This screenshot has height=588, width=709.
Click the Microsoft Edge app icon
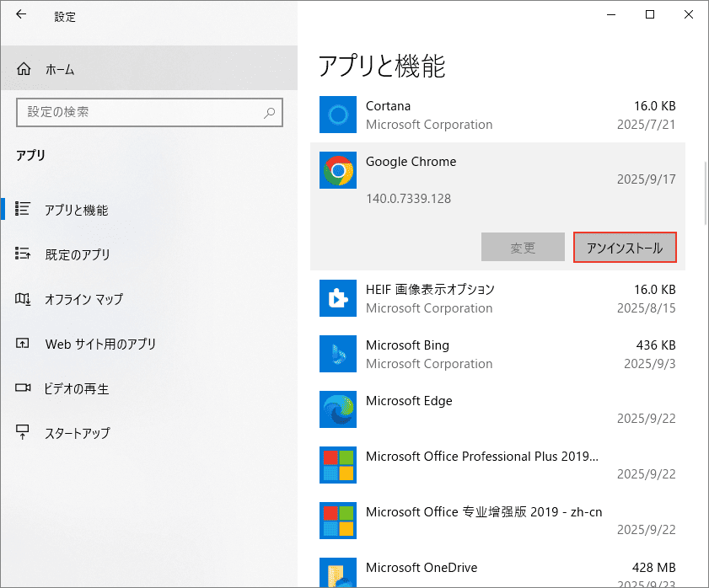point(338,410)
